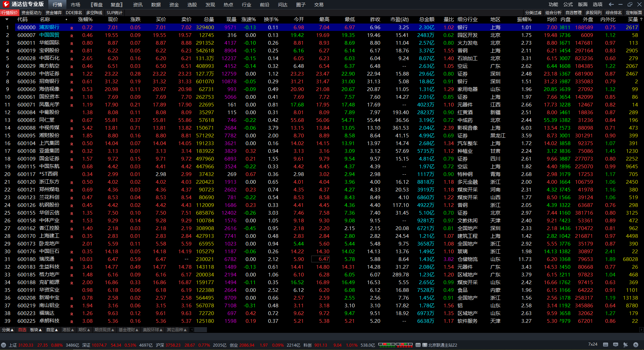
Task: Expand the 板块 bottom category menu
Action: pos(36,330)
